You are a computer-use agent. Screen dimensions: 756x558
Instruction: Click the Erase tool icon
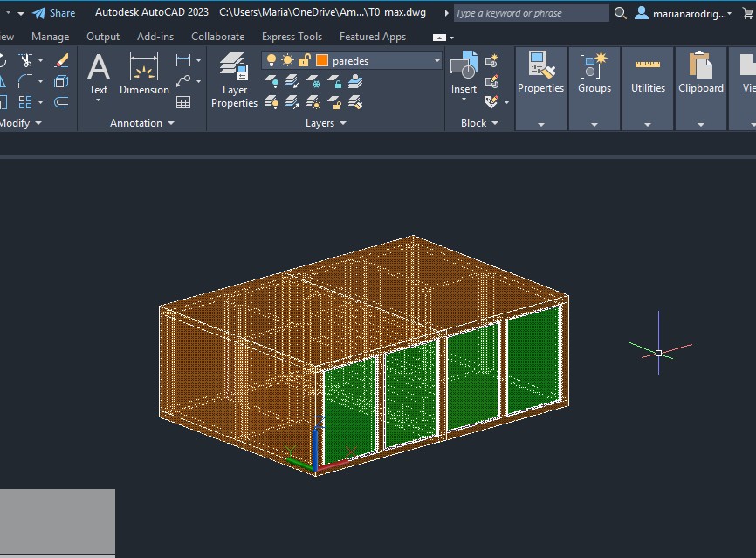(x=61, y=60)
